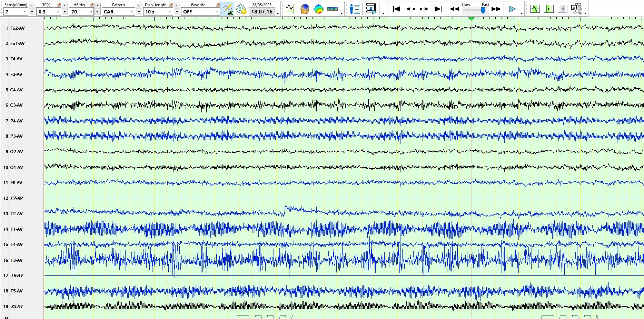This screenshot has width=644, height=319.
Task: Toggle the green page-forward mode button
Action: point(548,9)
